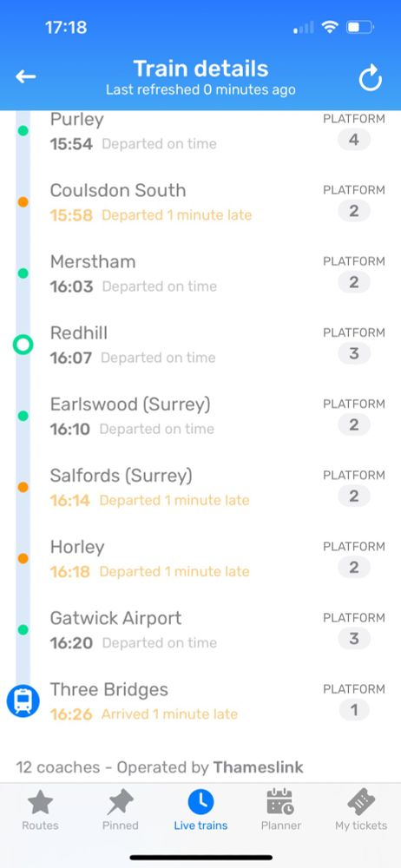
Task: Select the Redhill ring marker on the route line
Action: pyautogui.click(x=23, y=345)
